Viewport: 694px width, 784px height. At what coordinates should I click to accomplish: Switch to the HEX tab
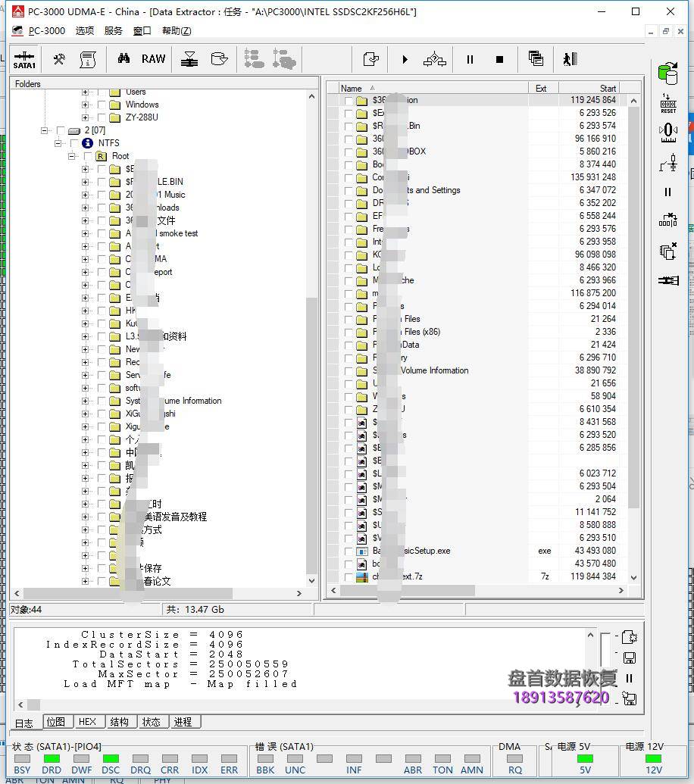tap(87, 722)
